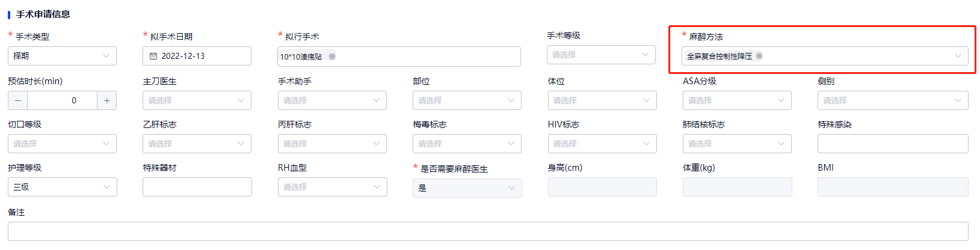980x250 pixels.
Task: Decrease 预估时长 with the minus button
Action: click(18, 100)
